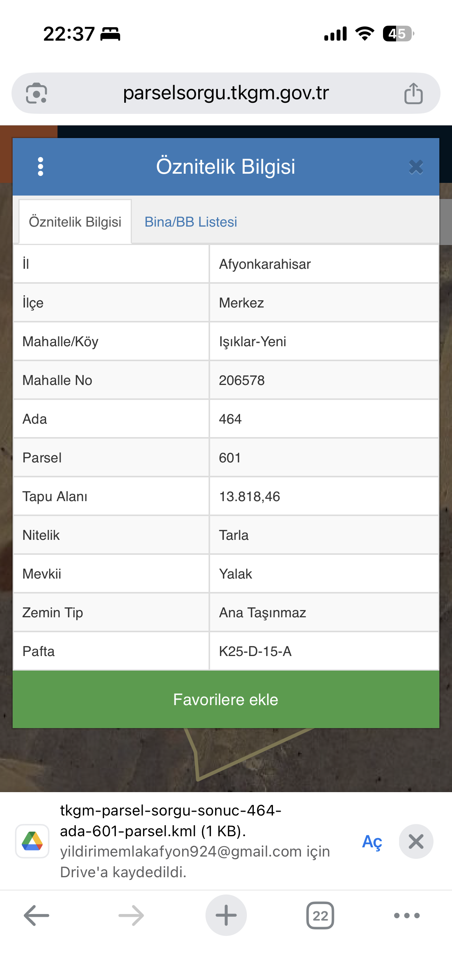Go back to previous page
The image size is (452, 980).
[36, 915]
